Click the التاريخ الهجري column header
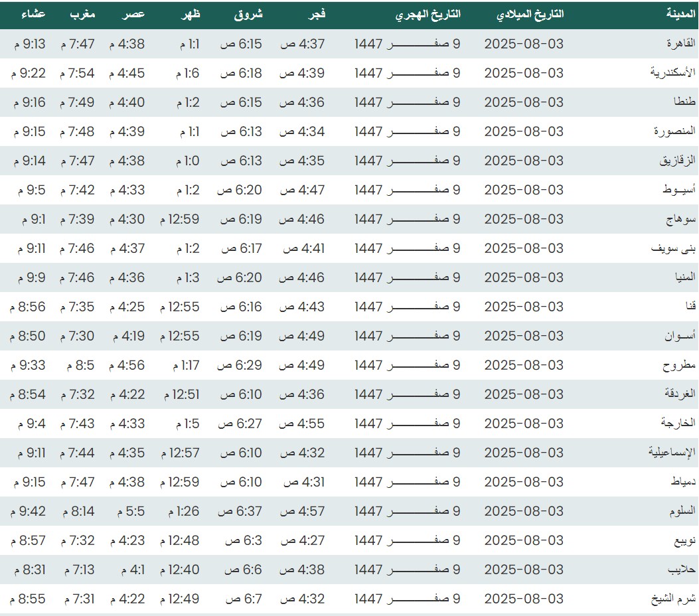 click(427, 14)
